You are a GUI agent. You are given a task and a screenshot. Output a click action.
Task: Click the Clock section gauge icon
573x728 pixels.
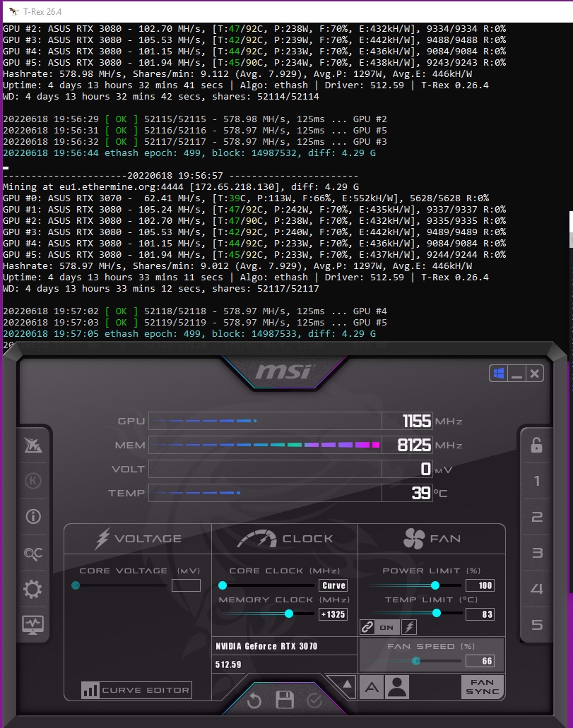[257, 539]
